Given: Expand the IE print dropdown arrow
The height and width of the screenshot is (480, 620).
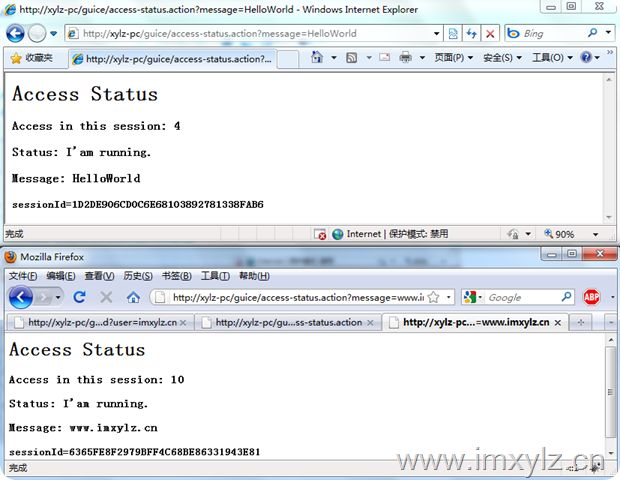Looking at the screenshot, I should point(422,58).
